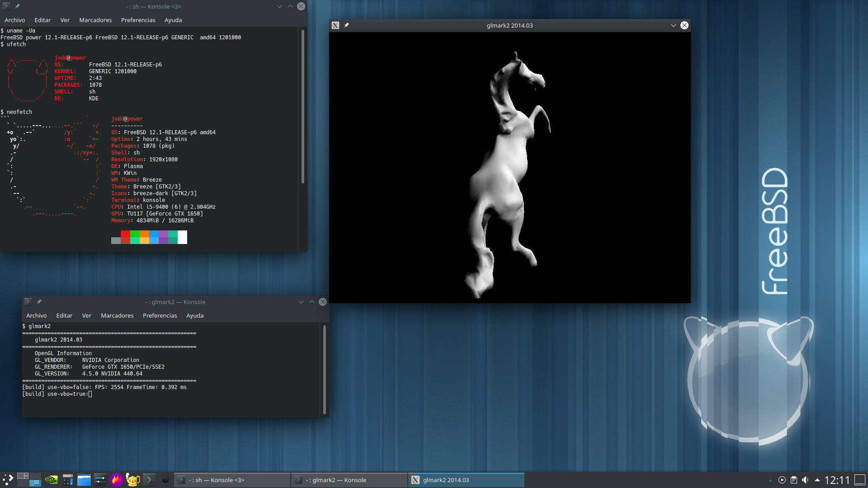
Task: Open System Settings sliders icon in panel
Action: point(100,480)
